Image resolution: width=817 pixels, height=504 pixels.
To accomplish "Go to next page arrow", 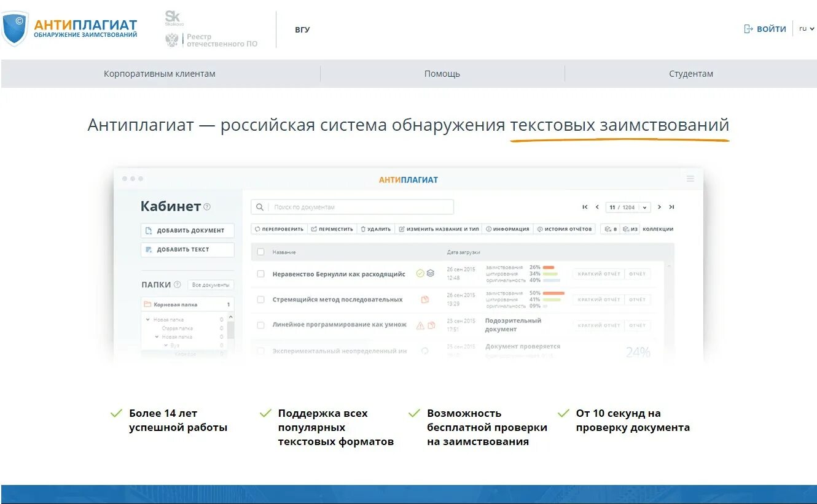I will tap(659, 207).
